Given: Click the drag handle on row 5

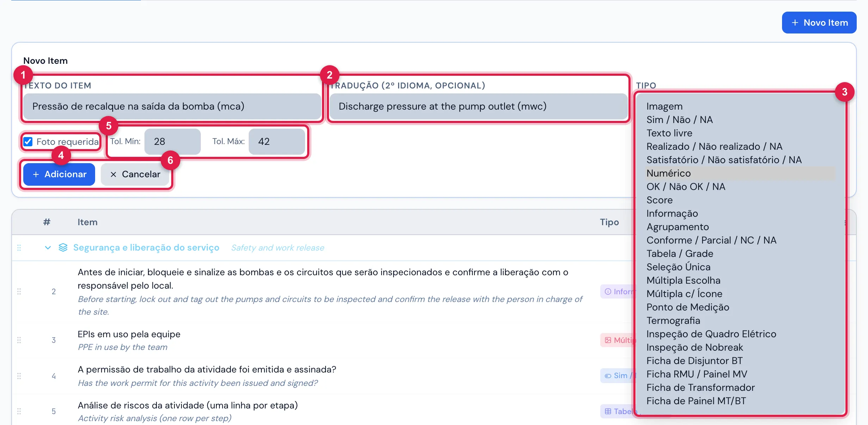Looking at the screenshot, I should click(19, 411).
